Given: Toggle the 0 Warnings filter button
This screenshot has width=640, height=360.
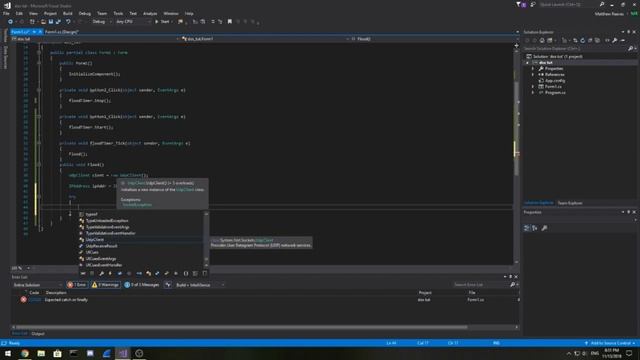Looking at the screenshot, I should pyautogui.click(x=106, y=285).
